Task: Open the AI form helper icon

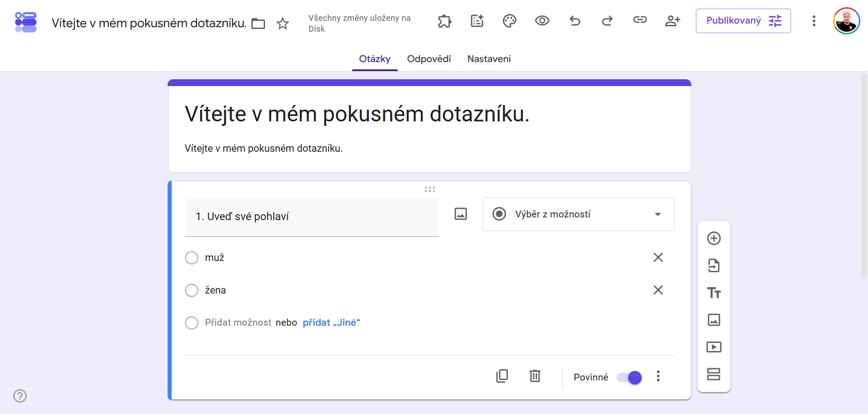Action: [x=477, y=21]
